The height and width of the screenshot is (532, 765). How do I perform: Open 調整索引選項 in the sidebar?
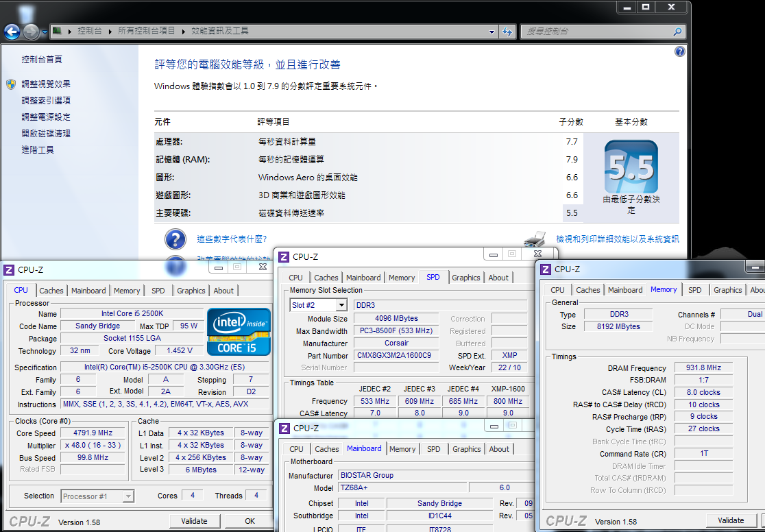coord(46,101)
